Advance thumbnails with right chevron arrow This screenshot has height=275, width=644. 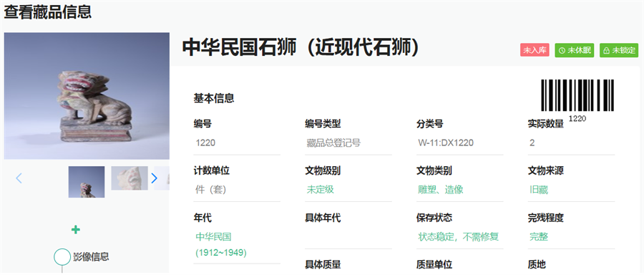click(155, 178)
